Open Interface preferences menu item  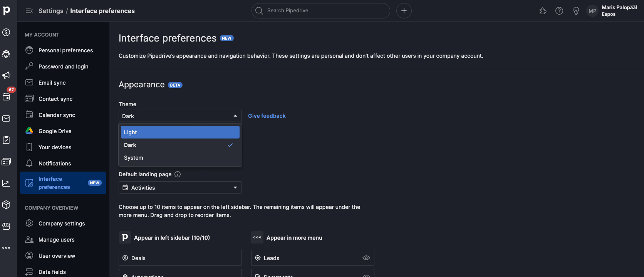pyautogui.click(x=63, y=183)
